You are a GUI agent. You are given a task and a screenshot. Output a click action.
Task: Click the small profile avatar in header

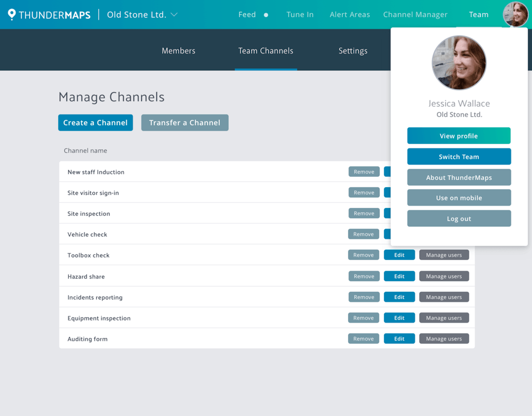[515, 14]
